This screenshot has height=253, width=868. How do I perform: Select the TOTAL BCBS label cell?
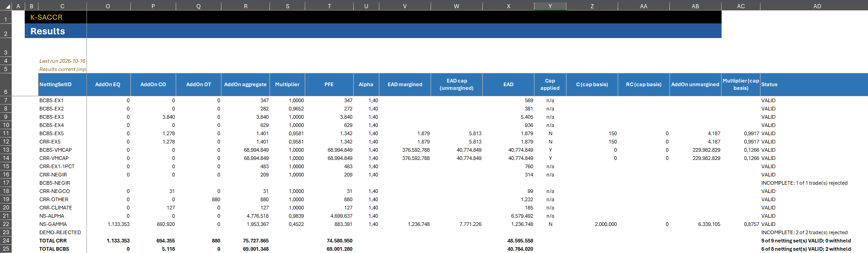tap(62, 249)
